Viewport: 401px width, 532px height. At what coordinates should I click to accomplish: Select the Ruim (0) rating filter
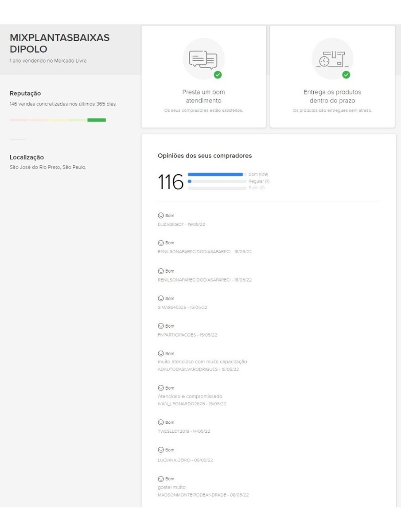pyautogui.click(x=256, y=188)
